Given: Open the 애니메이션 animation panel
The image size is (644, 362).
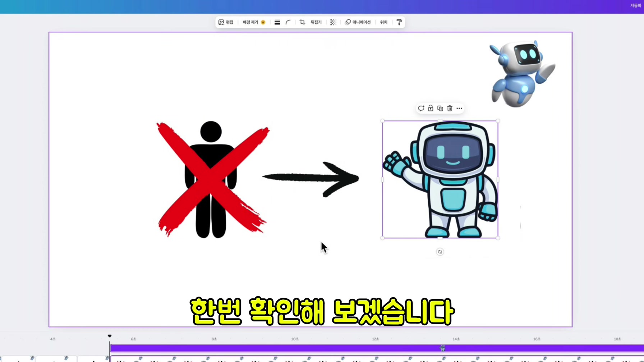Looking at the screenshot, I should [x=358, y=22].
